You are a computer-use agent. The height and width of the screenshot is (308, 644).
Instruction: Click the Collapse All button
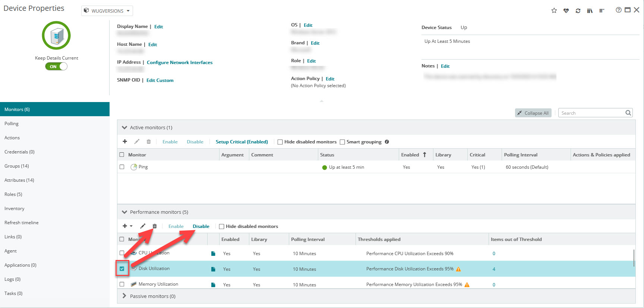click(533, 113)
